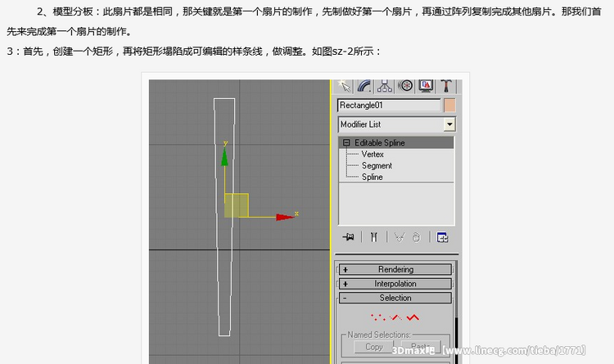
Task: Select Vertex selection mode dots icon
Action: pos(377,317)
